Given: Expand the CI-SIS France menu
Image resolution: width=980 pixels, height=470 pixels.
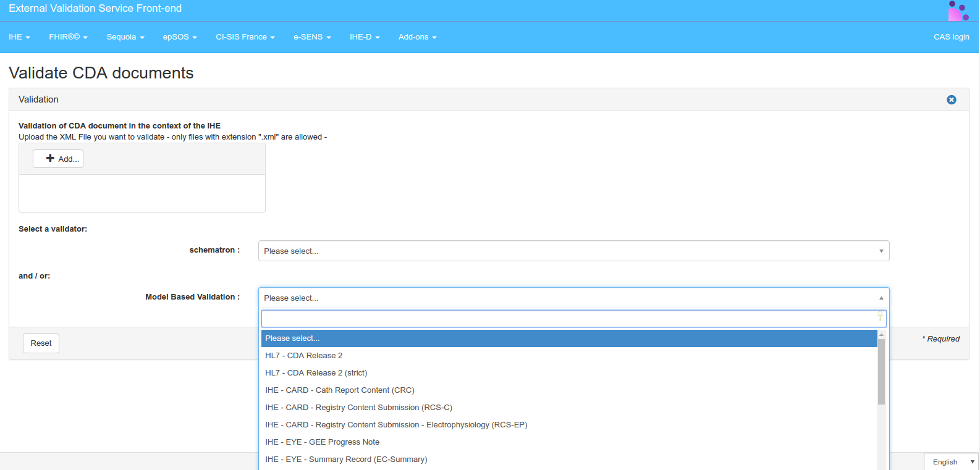Looking at the screenshot, I should 245,37.
